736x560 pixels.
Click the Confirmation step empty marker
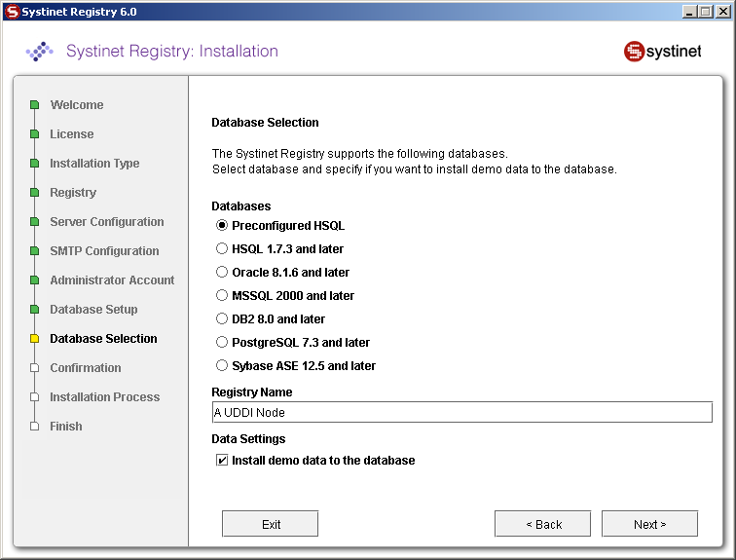point(34,367)
